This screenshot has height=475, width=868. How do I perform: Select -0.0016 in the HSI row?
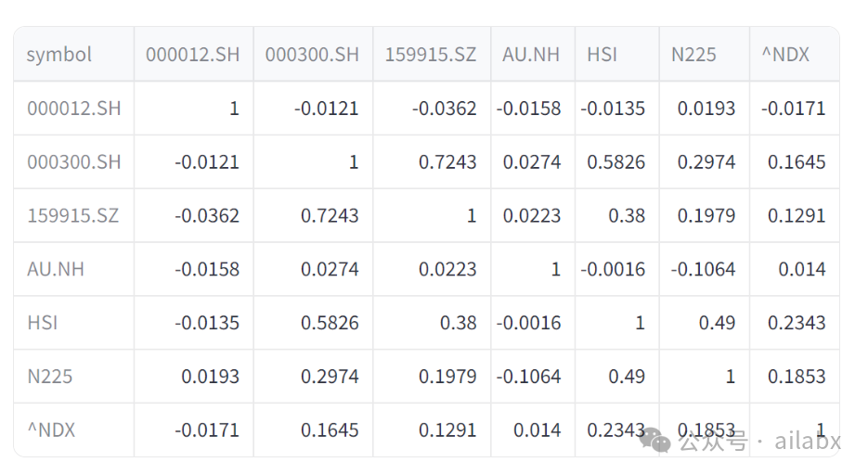coord(528,323)
